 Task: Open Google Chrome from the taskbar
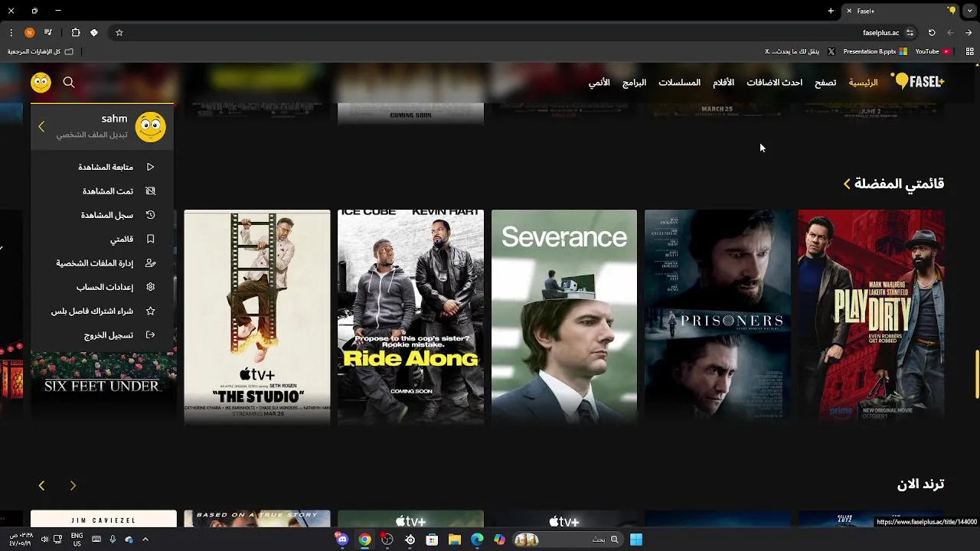tap(365, 540)
